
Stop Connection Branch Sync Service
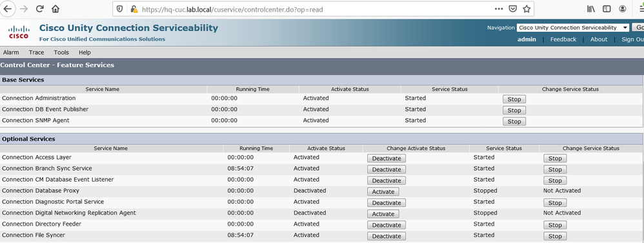click(x=555, y=169)
